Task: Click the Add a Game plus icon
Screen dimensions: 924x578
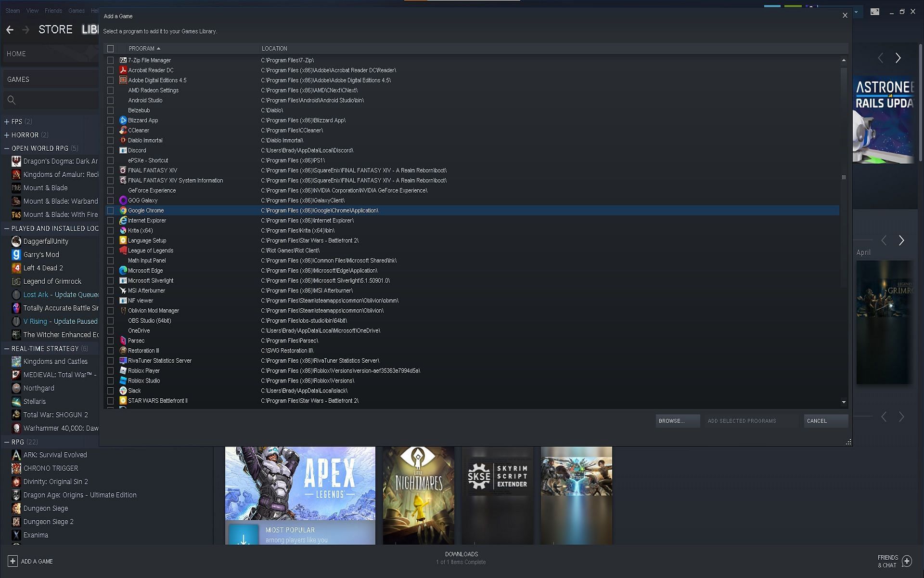Action: 13,561
